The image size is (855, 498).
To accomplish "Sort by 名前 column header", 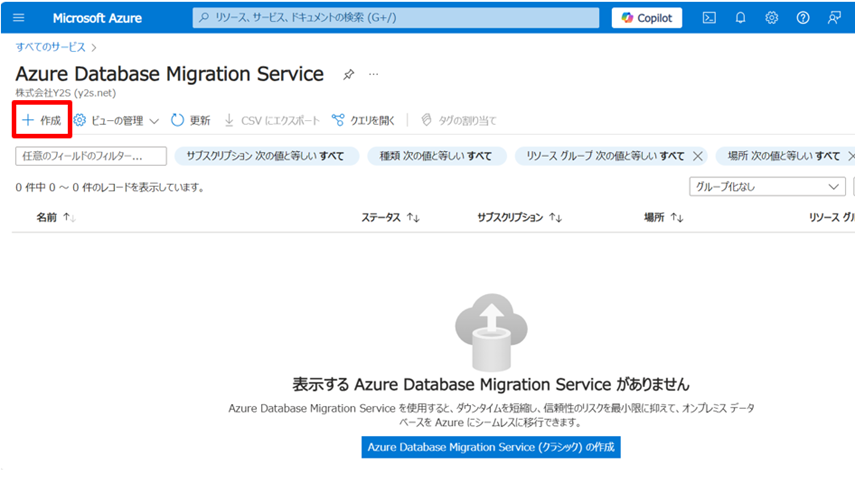I will (56, 217).
